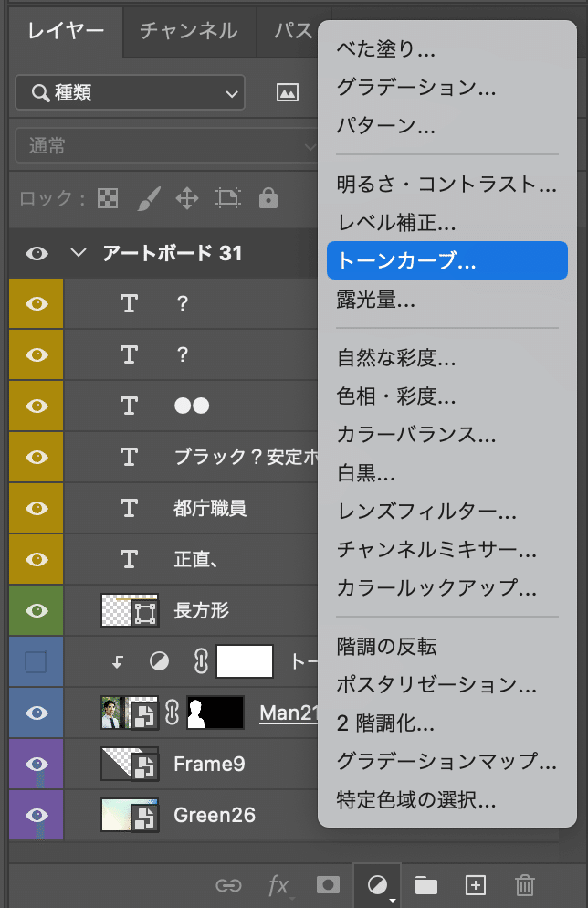Screen dimensions: 588x908
Task: Add a layer mask
Action: click(x=327, y=884)
